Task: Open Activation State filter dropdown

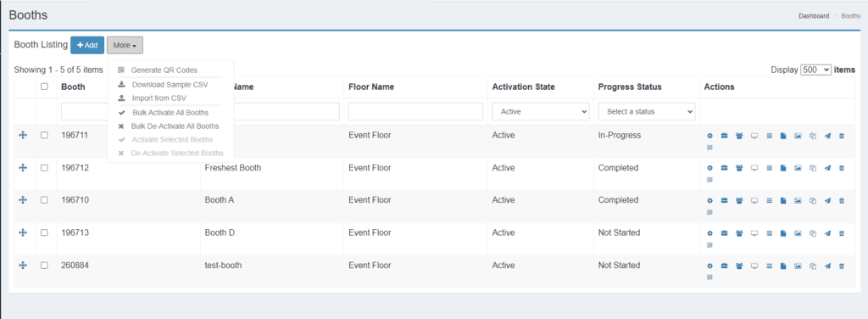Action: tap(540, 111)
